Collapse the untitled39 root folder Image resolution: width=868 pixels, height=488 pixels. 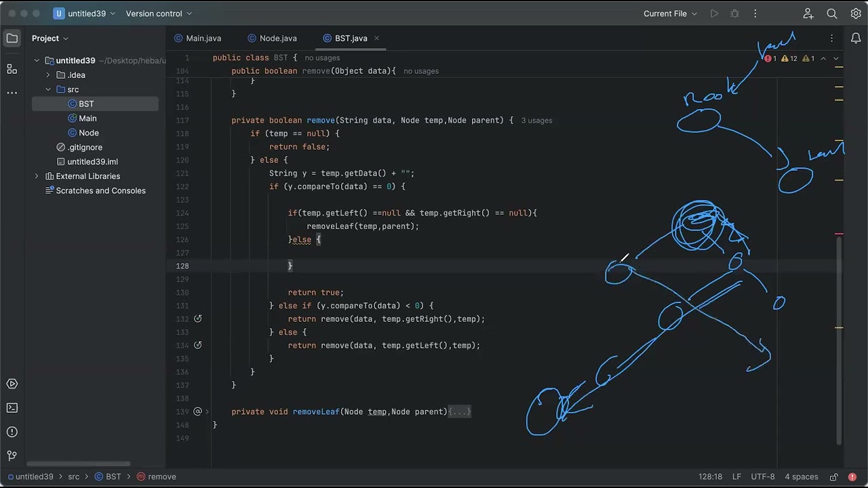(37, 60)
